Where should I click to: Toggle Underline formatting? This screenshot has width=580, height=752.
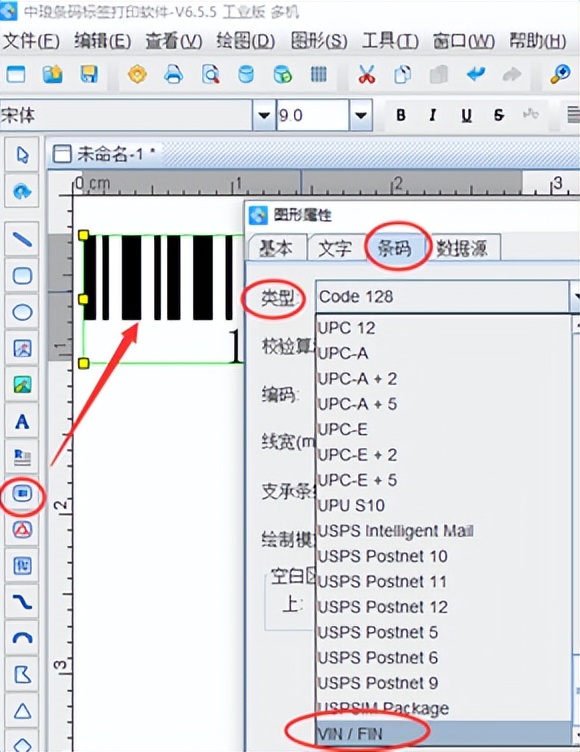466,115
